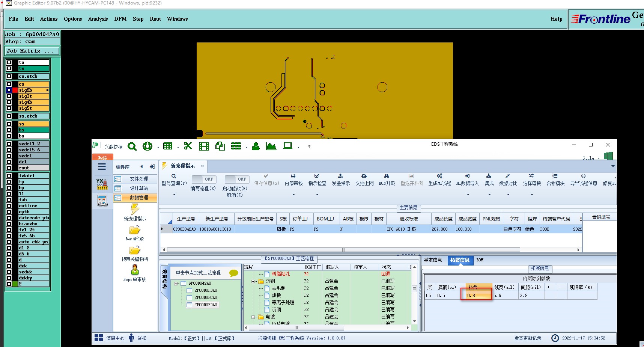Click 合拼模块 list icon button
The height and width of the screenshot is (347, 644).
tap(555, 180)
